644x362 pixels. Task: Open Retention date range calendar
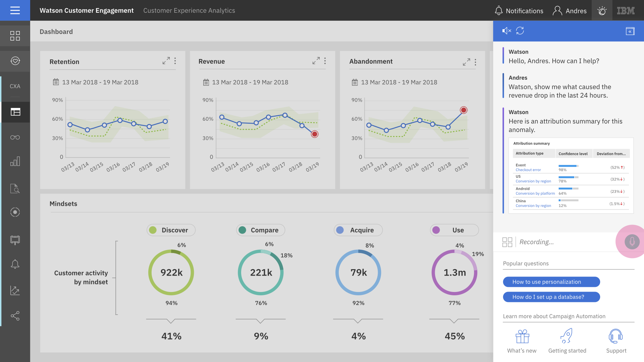[56, 82]
